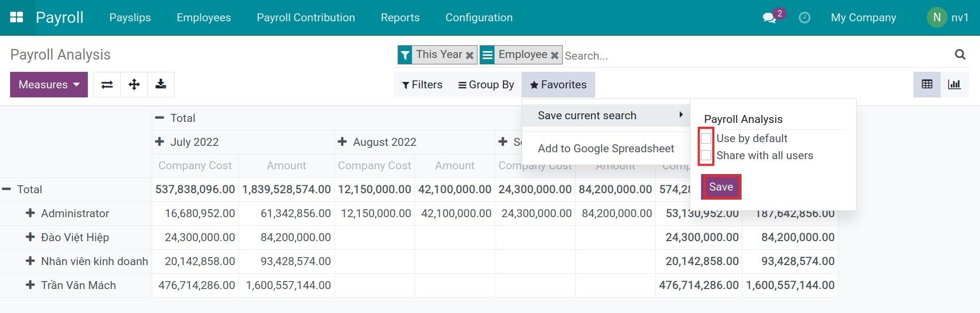Check Share with all users

click(x=706, y=155)
